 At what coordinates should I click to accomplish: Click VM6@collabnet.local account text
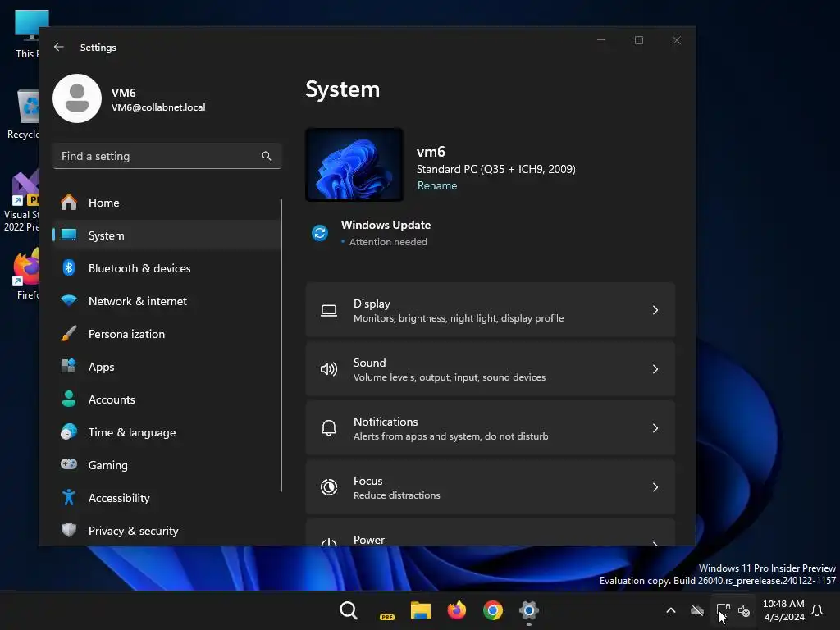tap(158, 107)
